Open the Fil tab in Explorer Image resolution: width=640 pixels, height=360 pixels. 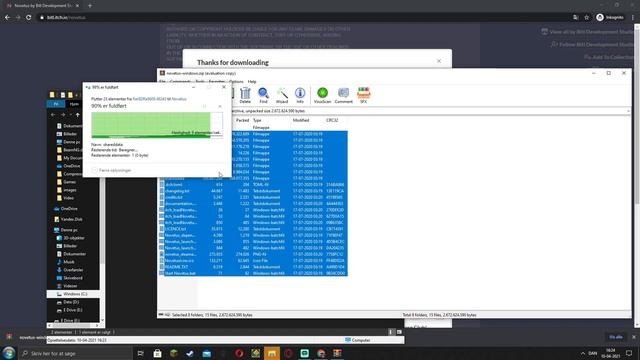[56, 104]
